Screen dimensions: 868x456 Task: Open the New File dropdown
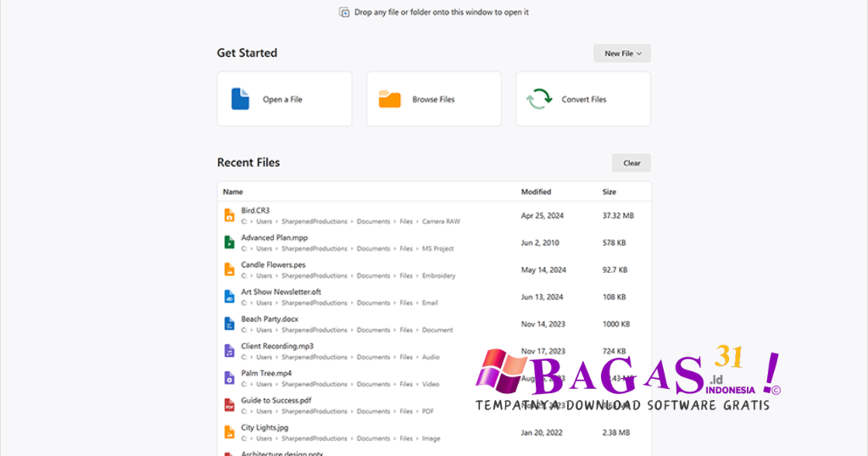[x=622, y=53]
